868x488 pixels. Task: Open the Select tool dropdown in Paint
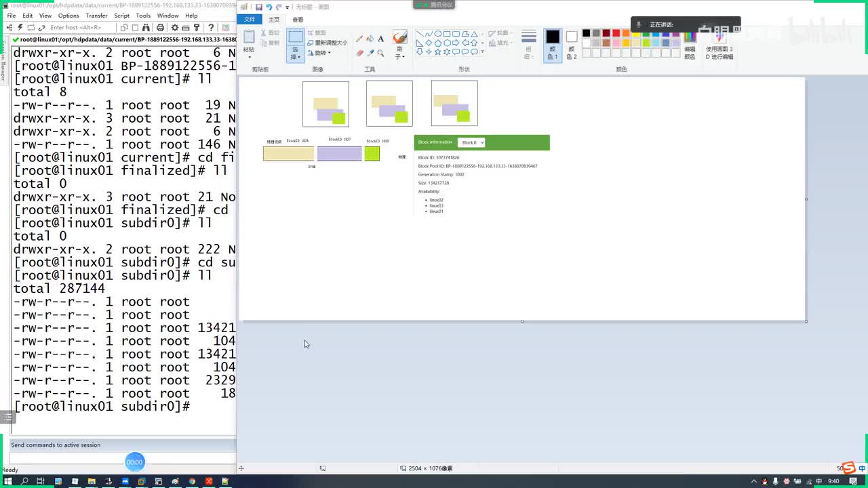point(295,54)
